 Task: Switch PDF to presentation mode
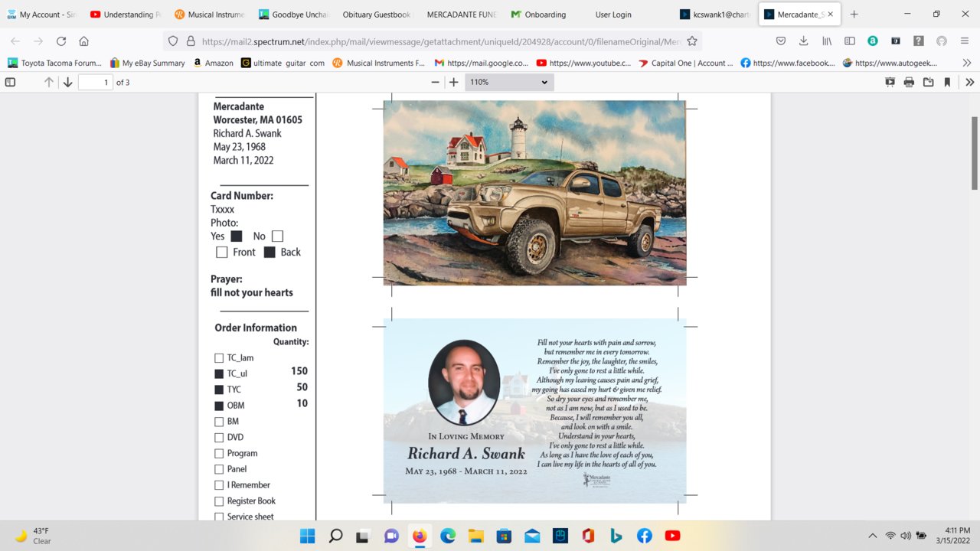(x=890, y=82)
